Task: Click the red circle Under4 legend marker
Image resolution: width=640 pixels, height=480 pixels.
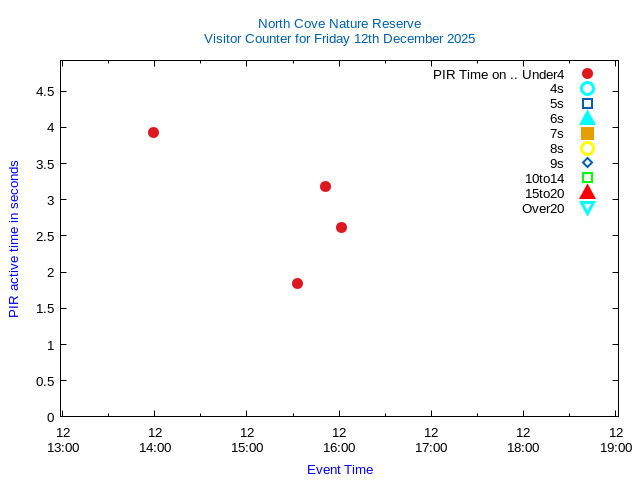Action: [587, 73]
